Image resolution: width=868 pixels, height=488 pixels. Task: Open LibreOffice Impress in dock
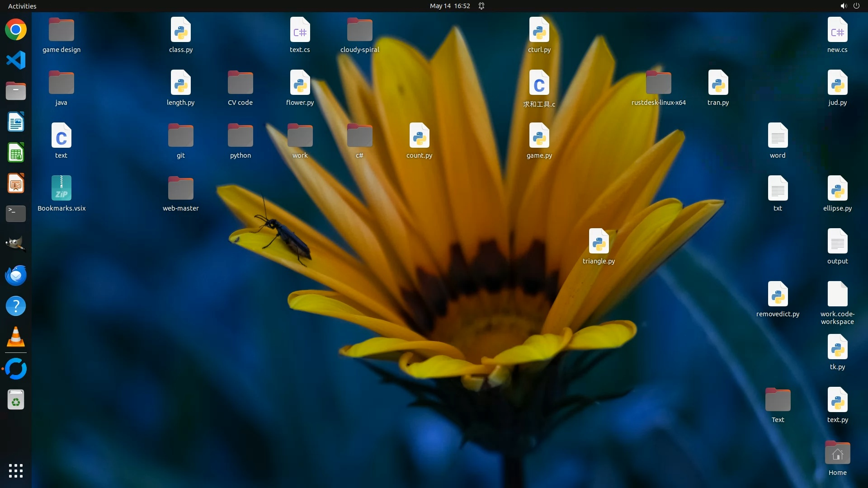click(x=16, y=183)
